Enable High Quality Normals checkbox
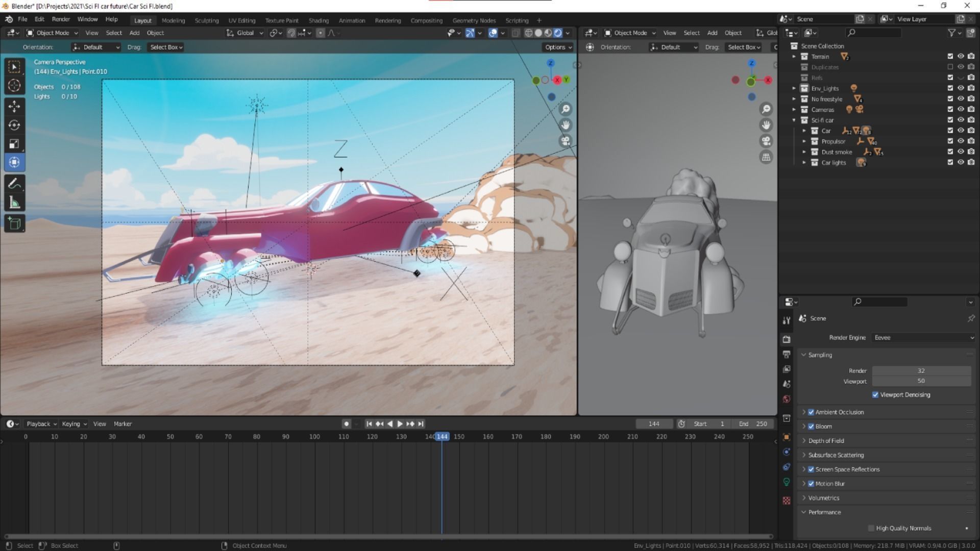The width and height of the screenshot is (980, 551). [x=871, y=529]
